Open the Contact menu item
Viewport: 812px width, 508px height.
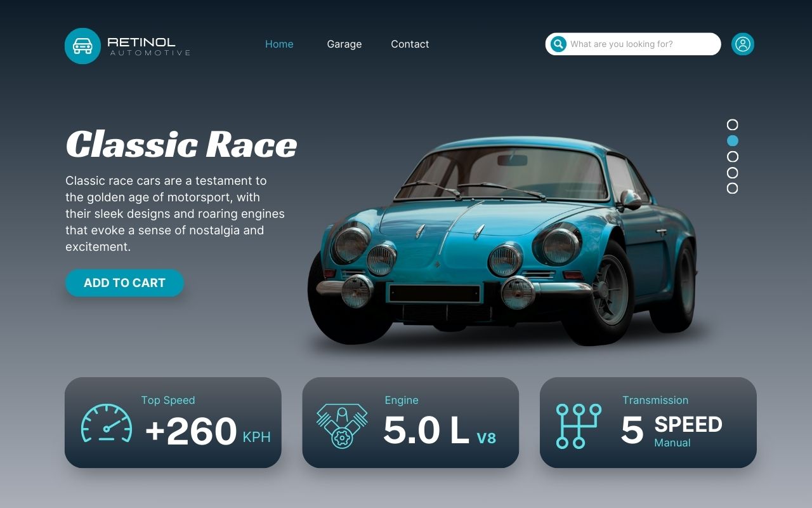click(410, 44)
